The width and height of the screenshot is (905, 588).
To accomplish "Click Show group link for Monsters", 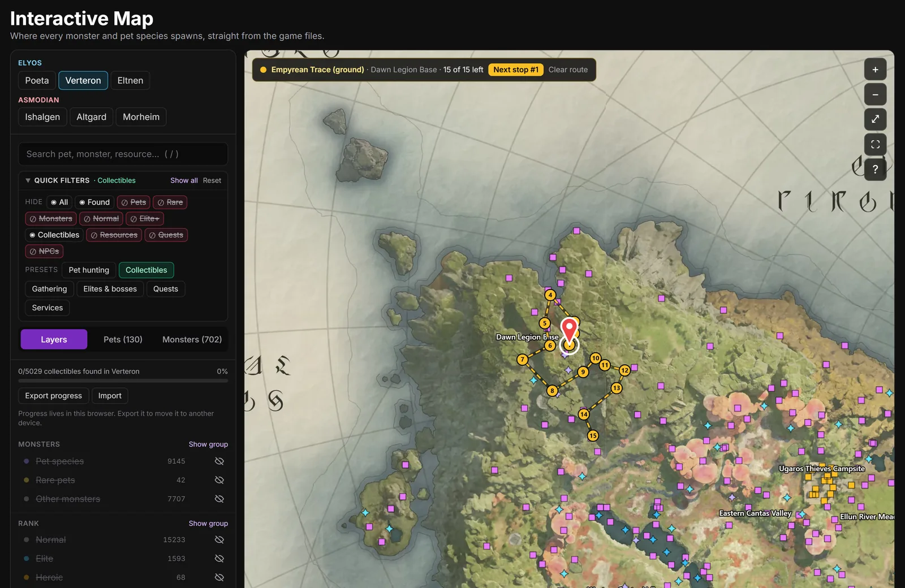I will (208, 444).
